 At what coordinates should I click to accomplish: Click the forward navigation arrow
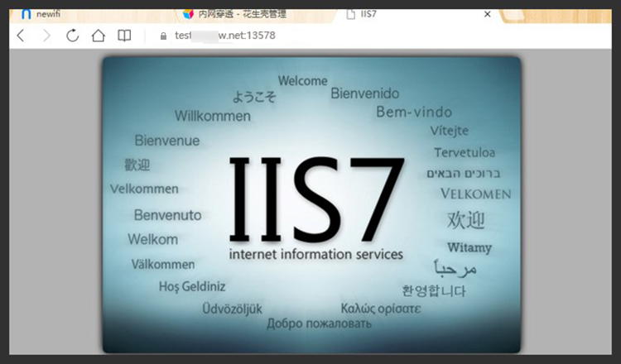(x=46, y=36)
